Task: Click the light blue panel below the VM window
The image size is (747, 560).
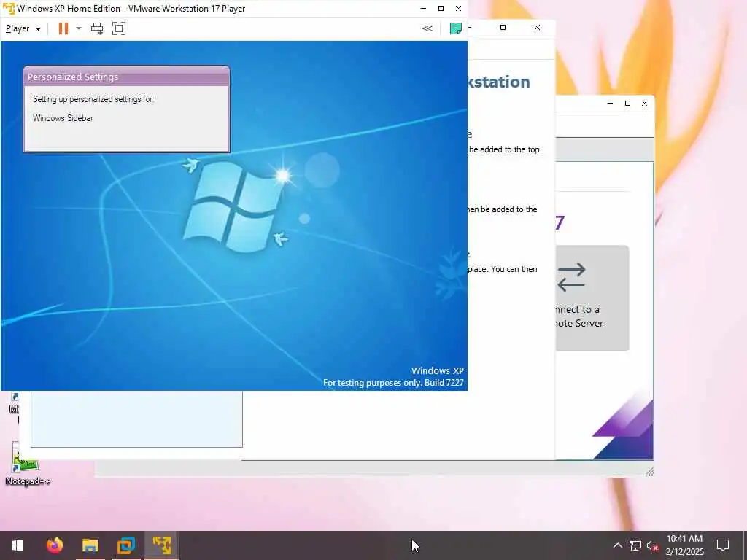Action: (x=136, y=419)
